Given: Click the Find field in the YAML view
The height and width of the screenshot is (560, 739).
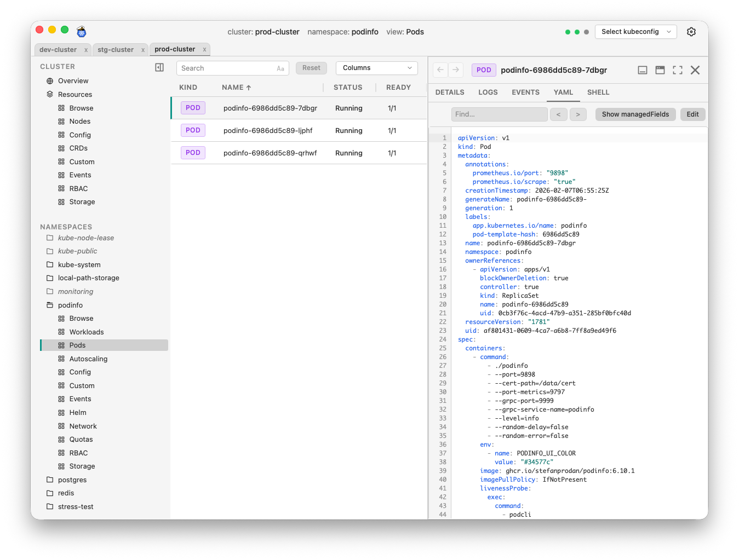Looking at the screenshot, I should [499, 114].
